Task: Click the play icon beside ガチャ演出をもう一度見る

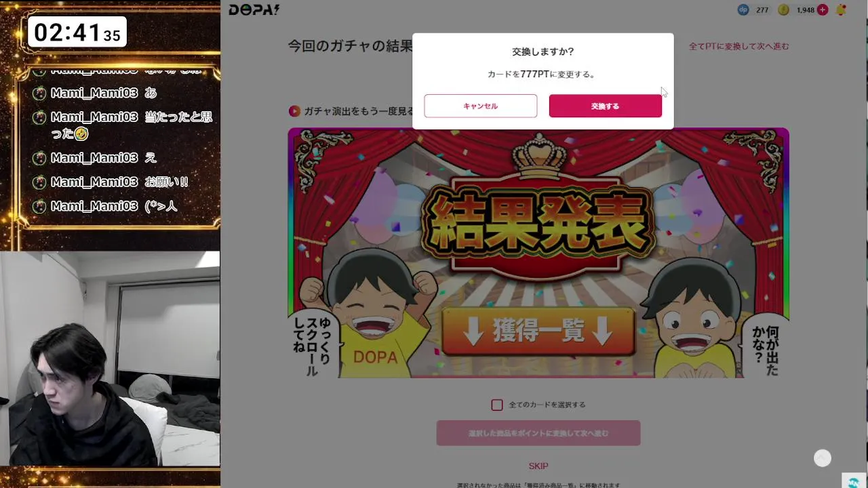Action: (294, 111)
